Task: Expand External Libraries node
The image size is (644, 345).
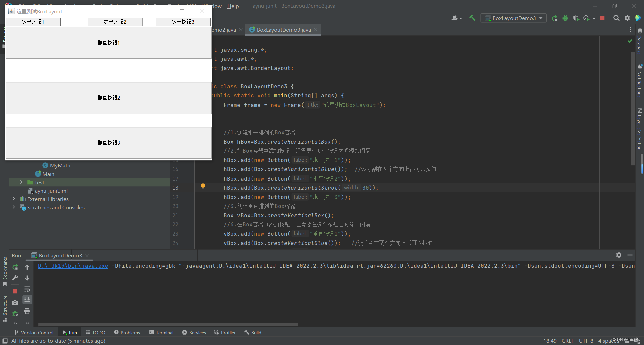Action: pyautogui.click(x=14, y=199)
